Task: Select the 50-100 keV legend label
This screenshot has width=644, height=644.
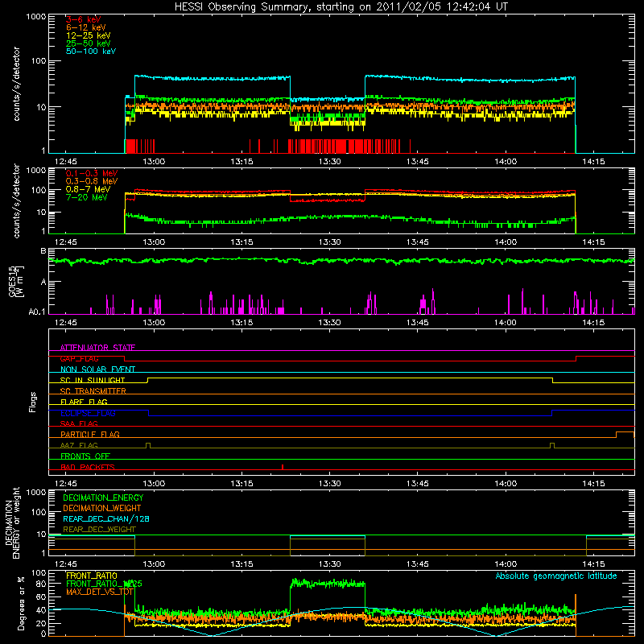Action: (x=91, y=52)
